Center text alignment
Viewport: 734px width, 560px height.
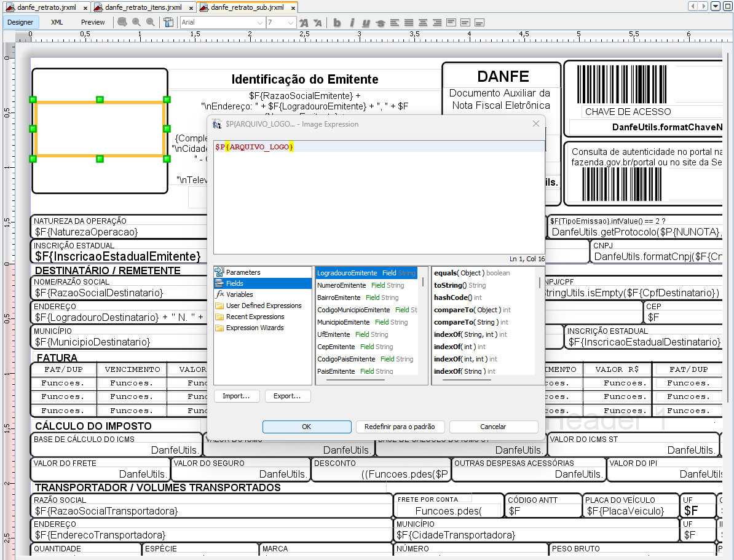423,23
